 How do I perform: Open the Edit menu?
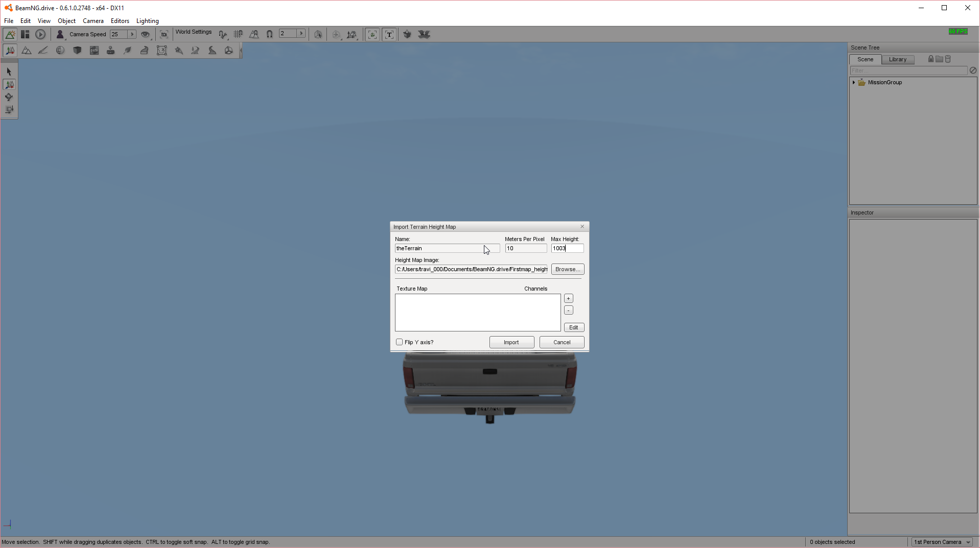26,21
